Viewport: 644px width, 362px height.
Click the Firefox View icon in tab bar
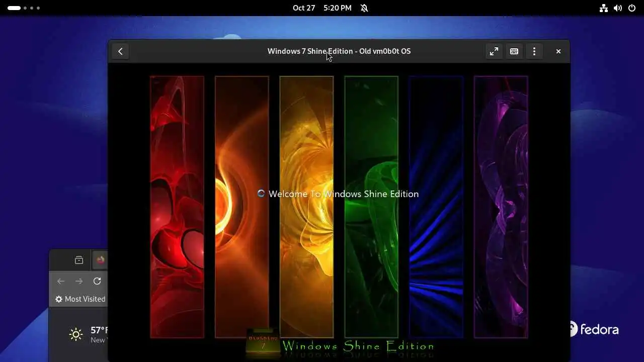[x=79, y=260]
